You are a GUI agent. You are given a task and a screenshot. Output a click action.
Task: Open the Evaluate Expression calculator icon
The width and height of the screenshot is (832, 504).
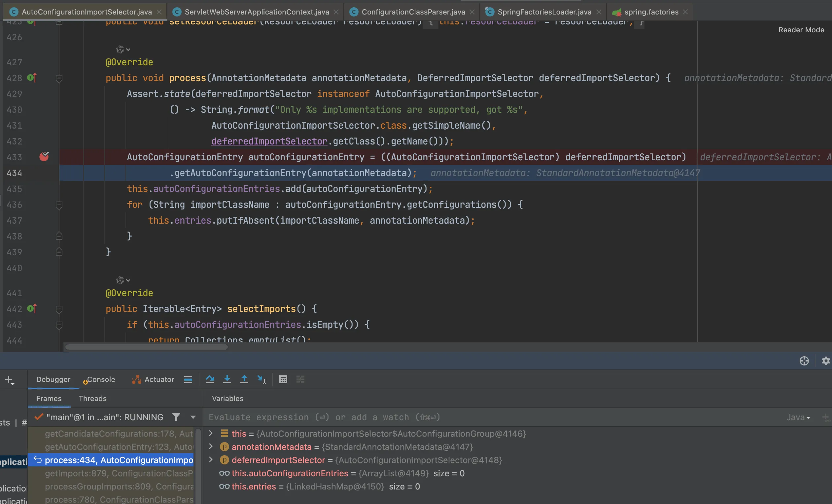(283, 379)
